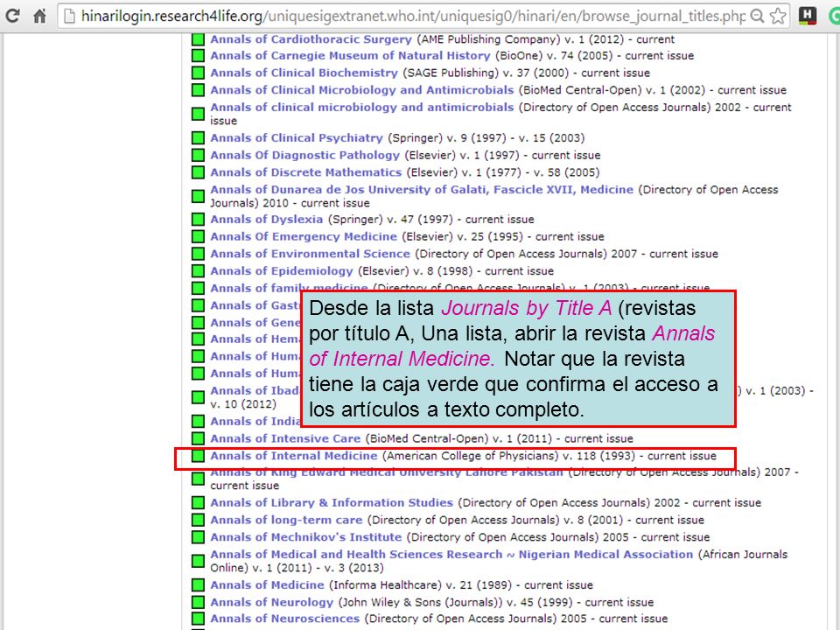This screenshot has width=840, height=630.
Task: Click green box next to Annals of Clinical Psychiatry
Action: click(x=199, y=137)
